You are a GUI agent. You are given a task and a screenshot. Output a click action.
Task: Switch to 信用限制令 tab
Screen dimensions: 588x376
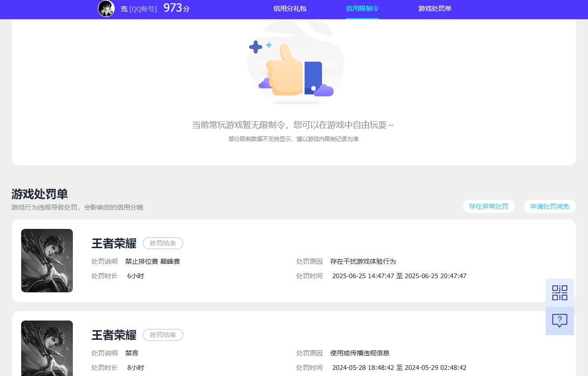click(362, 8)
